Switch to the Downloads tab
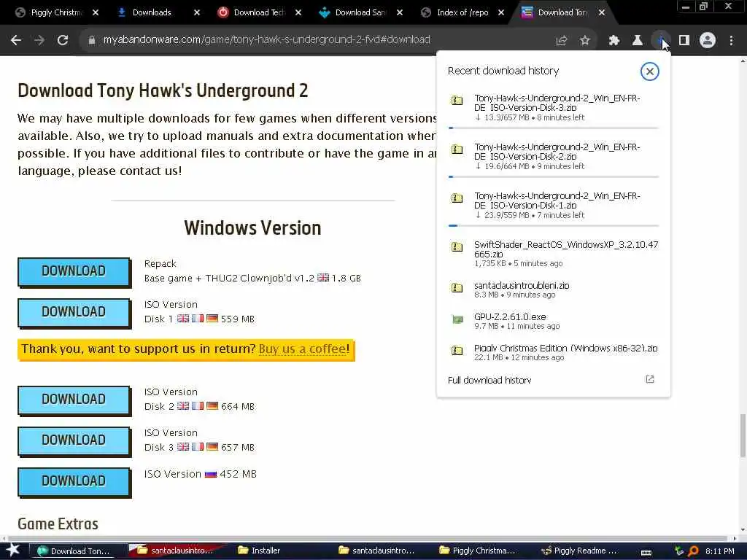Image resolution: width=747 pixels, height=560 pixels. 152,13
